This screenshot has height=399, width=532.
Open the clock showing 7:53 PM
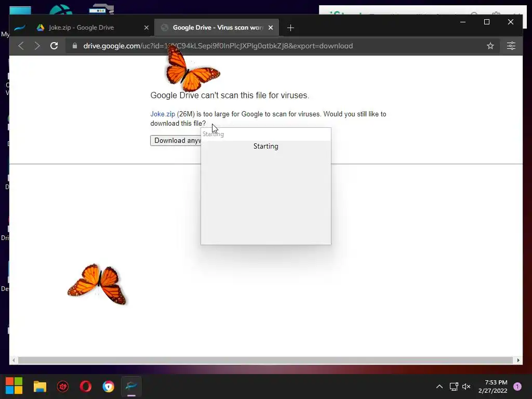[493, 387]
